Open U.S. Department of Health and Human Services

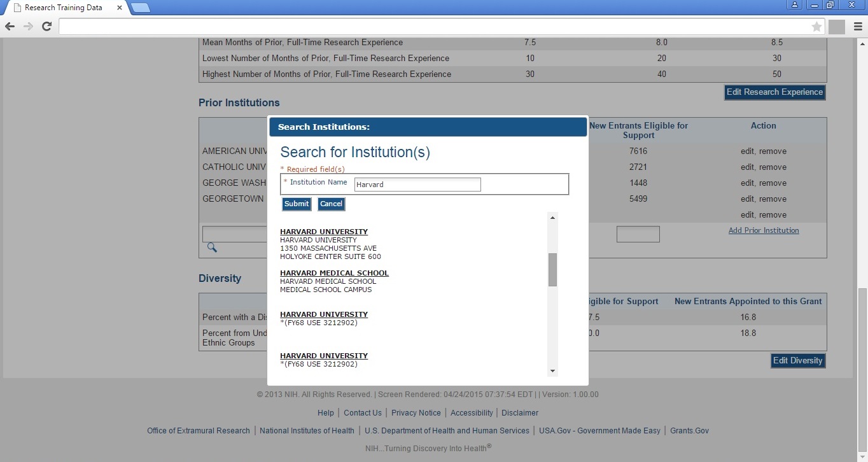(x=447, y=431)
